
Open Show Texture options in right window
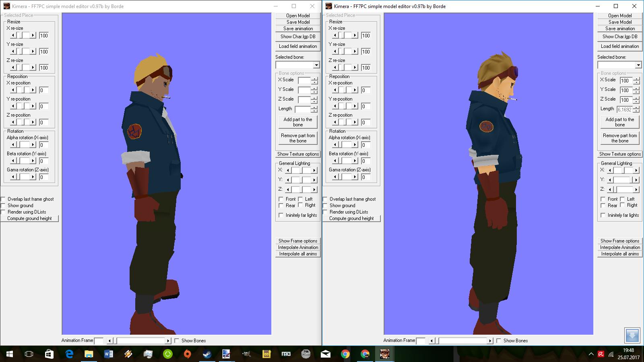coord(620,154)
